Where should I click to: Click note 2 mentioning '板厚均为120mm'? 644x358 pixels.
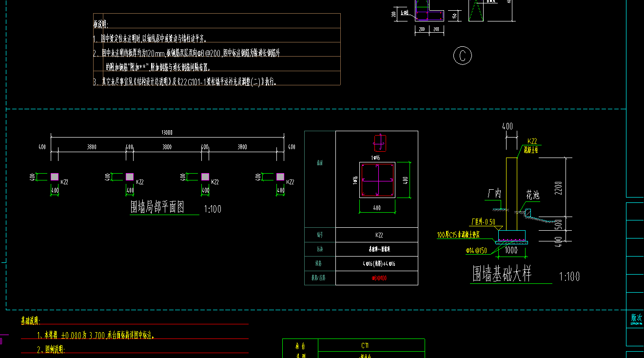click(187, 53)
